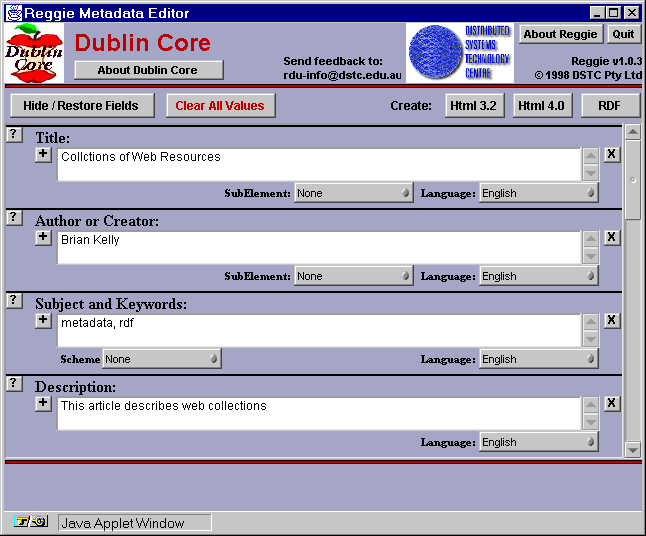Image resolution: width=646 pixels, height=536 pixels.
Task: Click the Hide / Restore Fields button
Action: pos(83,106)
